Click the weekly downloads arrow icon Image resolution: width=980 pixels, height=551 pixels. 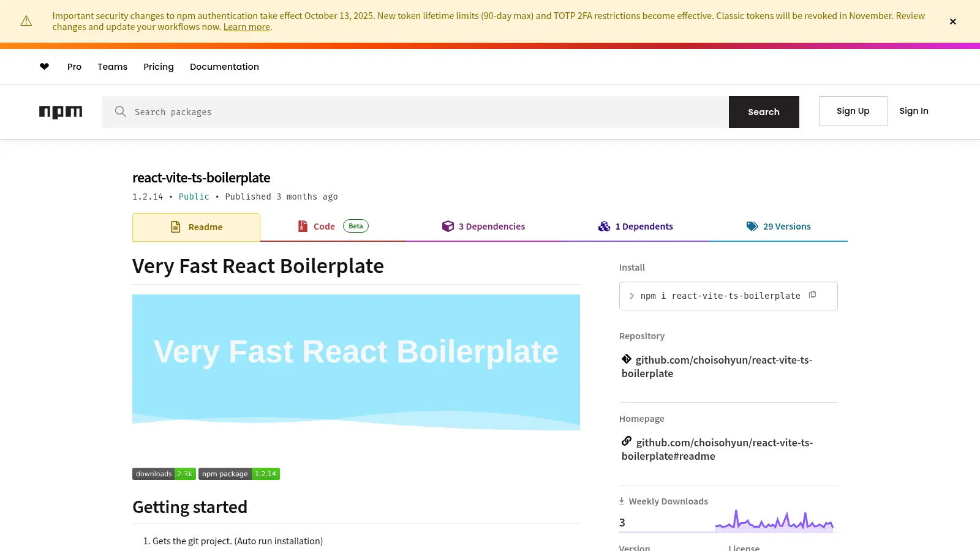pyautogui.click(x=622, y=501)
